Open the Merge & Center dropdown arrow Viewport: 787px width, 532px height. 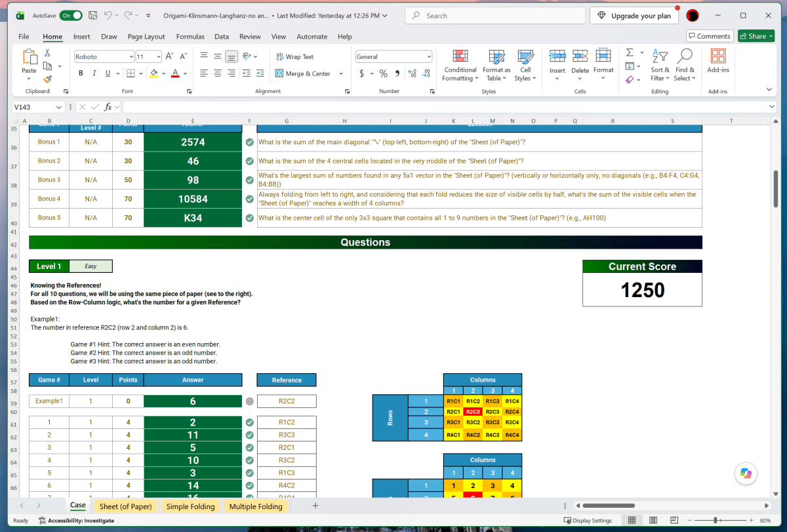pos(341,73)
